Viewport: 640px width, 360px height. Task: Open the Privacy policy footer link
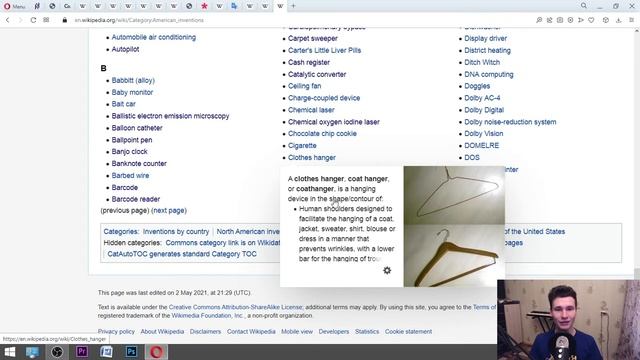point(116,331)
